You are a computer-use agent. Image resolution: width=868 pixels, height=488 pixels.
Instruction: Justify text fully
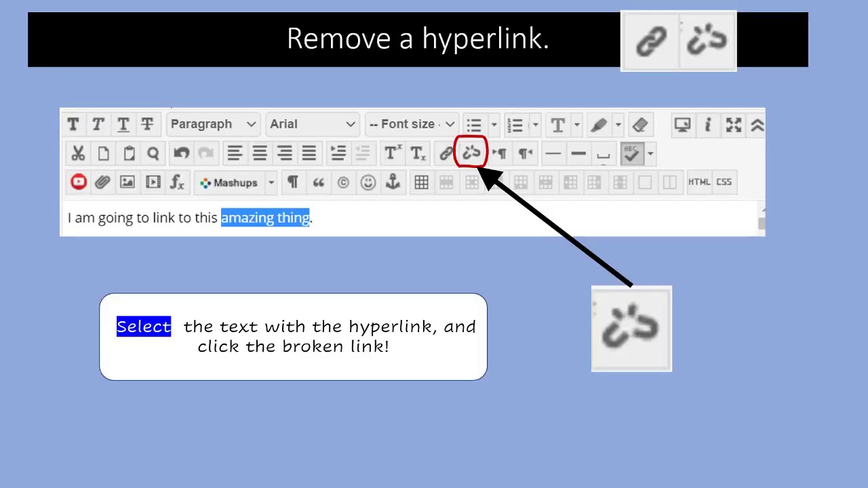pos(309,154)
